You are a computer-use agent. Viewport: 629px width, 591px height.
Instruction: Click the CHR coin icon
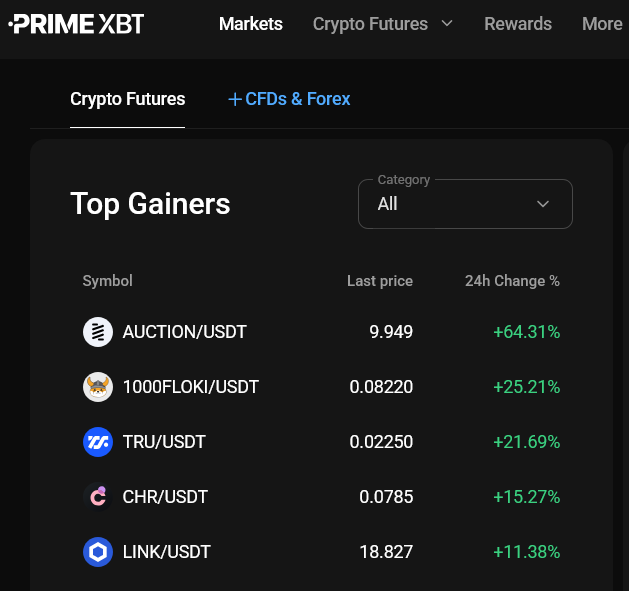[98, 497]
